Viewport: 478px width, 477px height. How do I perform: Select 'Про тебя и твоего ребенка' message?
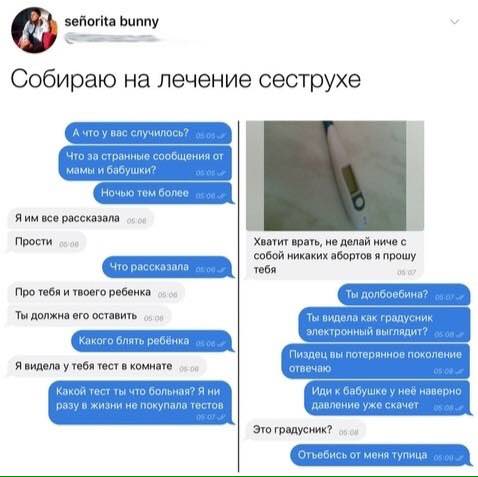(x=96, y=292)
